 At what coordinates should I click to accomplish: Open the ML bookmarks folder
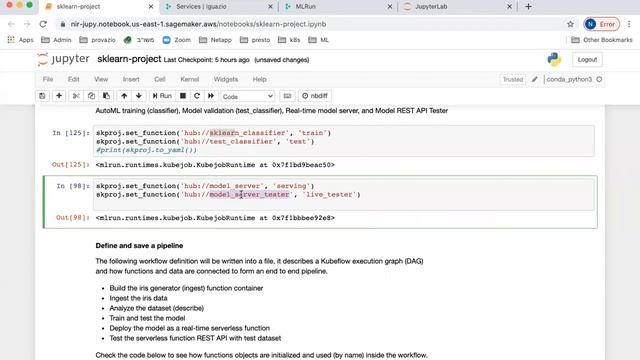319,40
